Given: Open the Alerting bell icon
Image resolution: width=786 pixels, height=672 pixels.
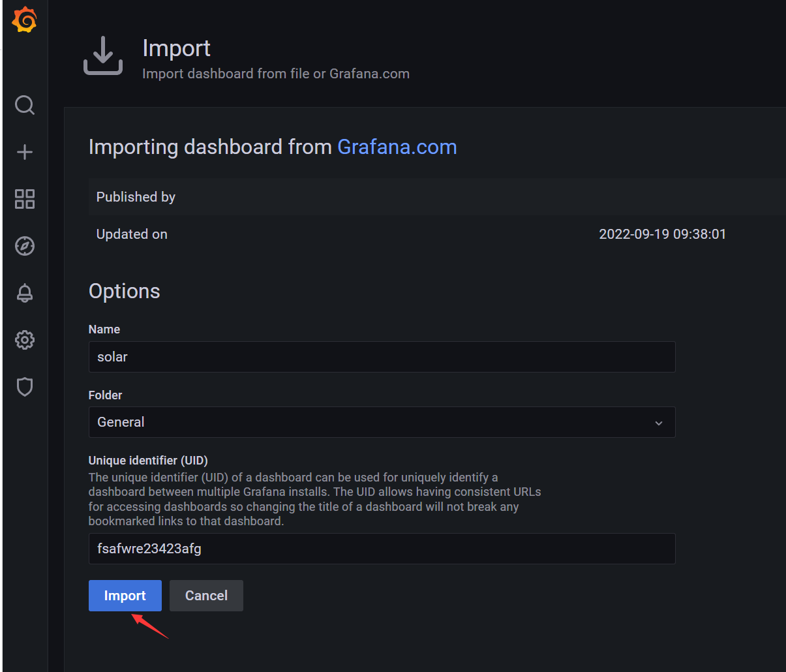Looking at the screenshot, I should [24, 293].
